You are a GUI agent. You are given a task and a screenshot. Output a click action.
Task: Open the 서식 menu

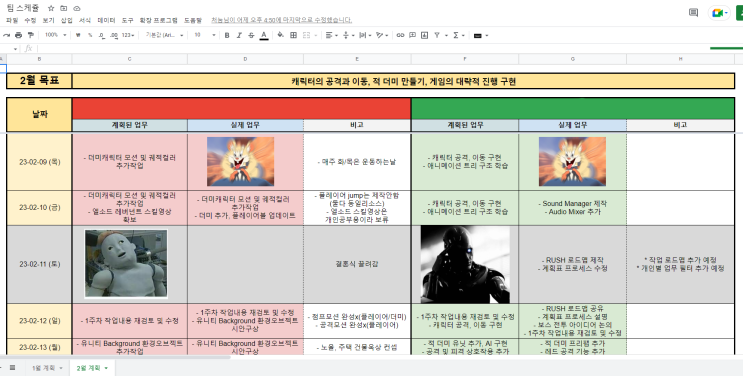click(x=85, y=20)
